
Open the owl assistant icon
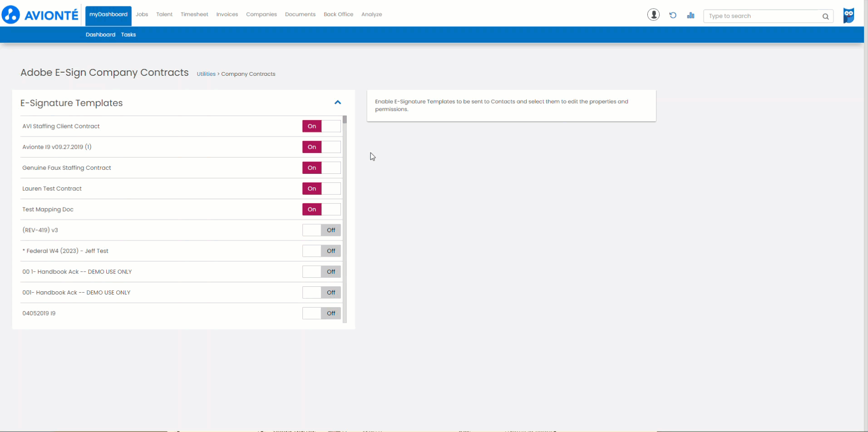coord(848,15)
